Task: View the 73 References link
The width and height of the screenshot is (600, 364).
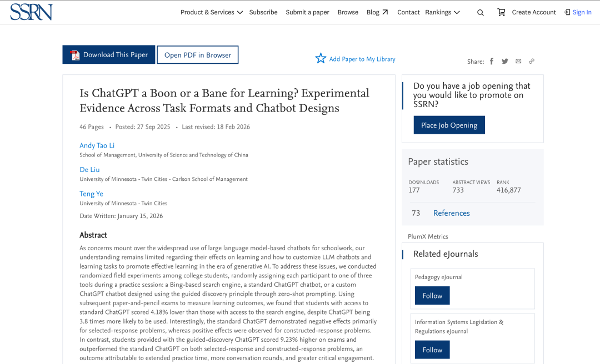Action: pyautogui.click(x=451, y=213)
